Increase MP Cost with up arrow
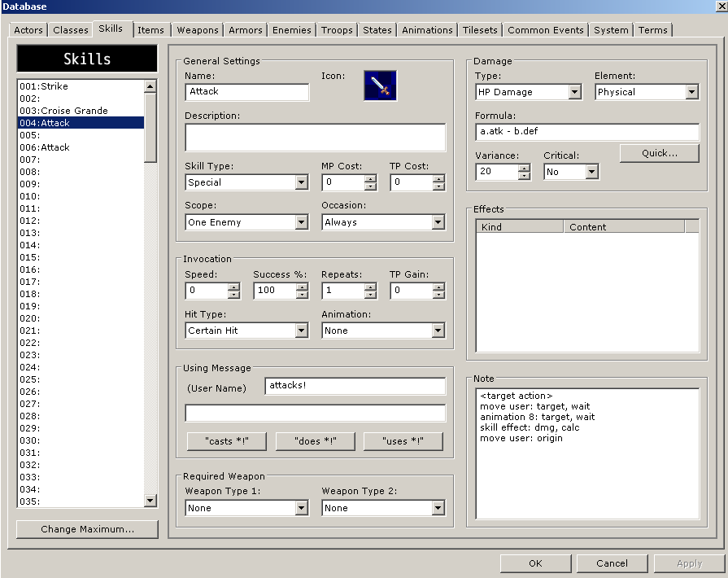Image resolution: width=728 pixels, height=578 pixels. point(371,178)
